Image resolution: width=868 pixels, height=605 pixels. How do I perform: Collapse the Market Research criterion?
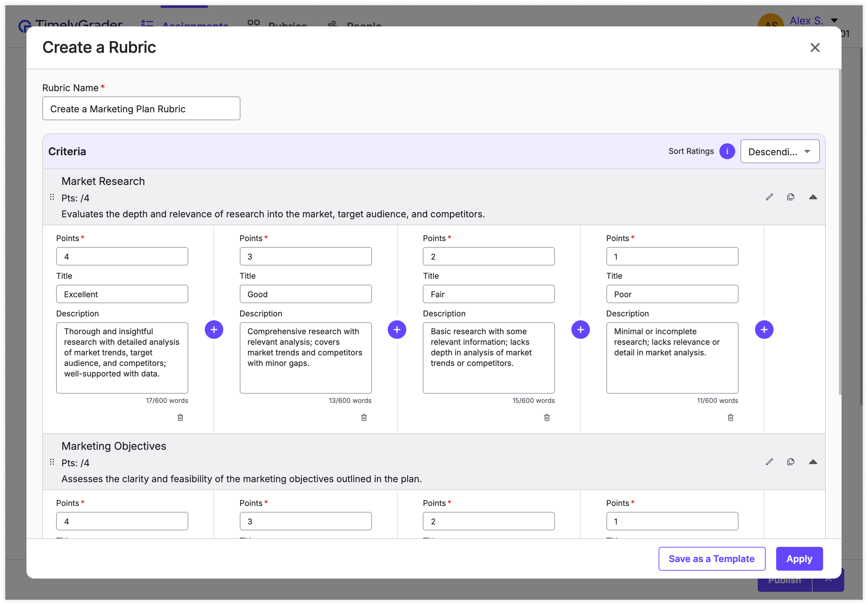[813, 197]
